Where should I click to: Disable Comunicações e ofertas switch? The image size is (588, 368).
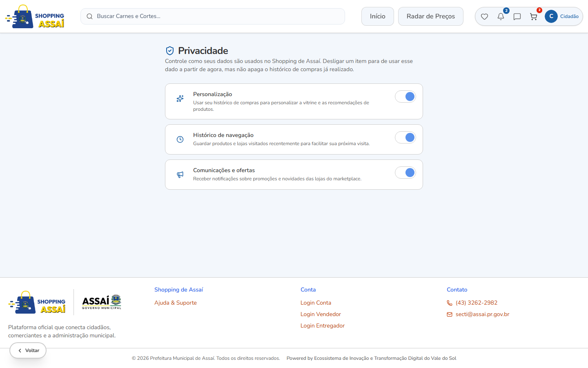point(405,173)
